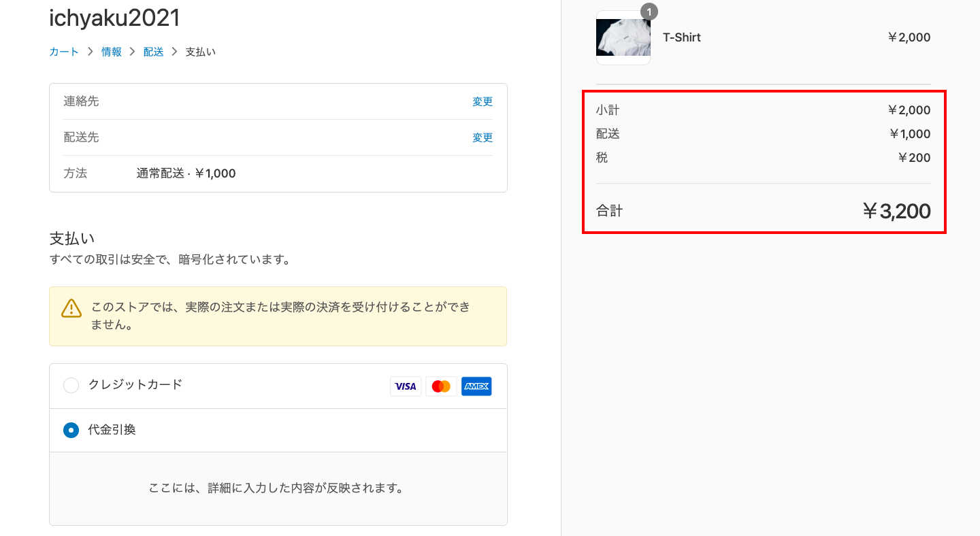Click the AMEX card icon
Screen dimensions: 980x536
[x=476, y=386]
